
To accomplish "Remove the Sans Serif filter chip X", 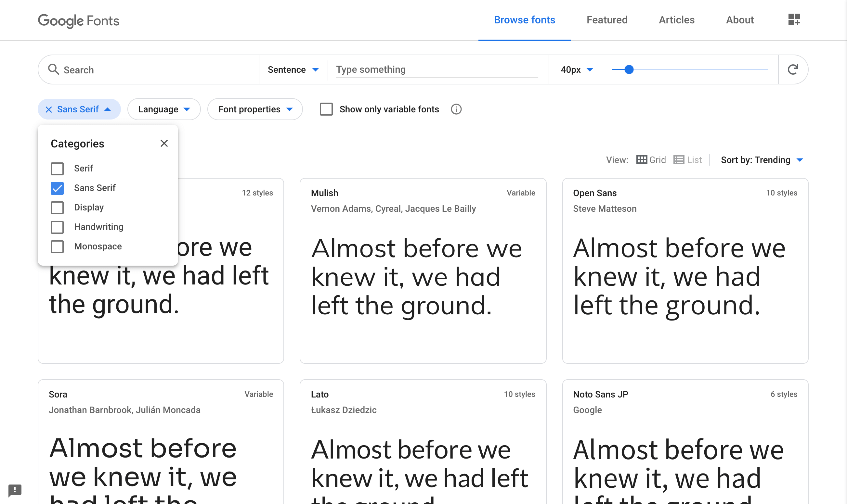I will tap(49, 109).
